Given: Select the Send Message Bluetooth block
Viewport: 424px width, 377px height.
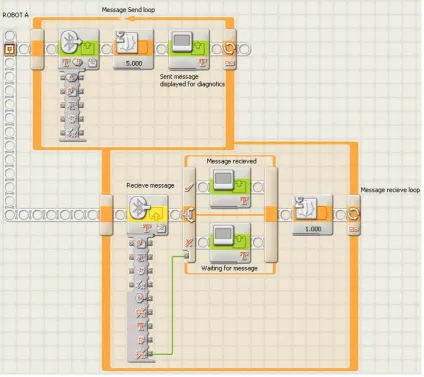Looking at the screenshot, I should tap(79, 49).
